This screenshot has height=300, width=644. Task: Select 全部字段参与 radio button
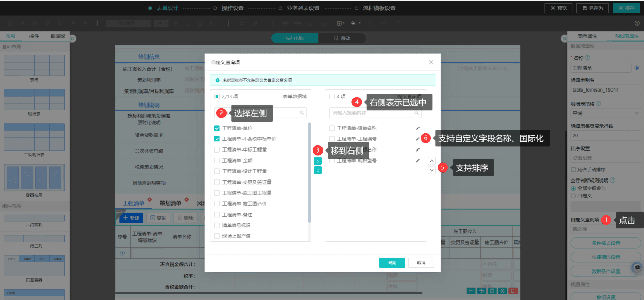(574, 188)
